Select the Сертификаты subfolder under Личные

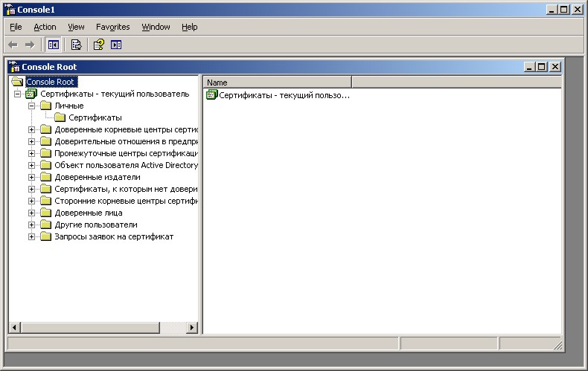point(95,117)
